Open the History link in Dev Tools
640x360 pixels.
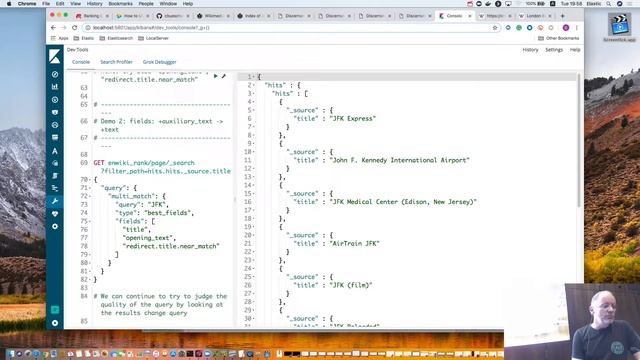(x=530, y=50)
